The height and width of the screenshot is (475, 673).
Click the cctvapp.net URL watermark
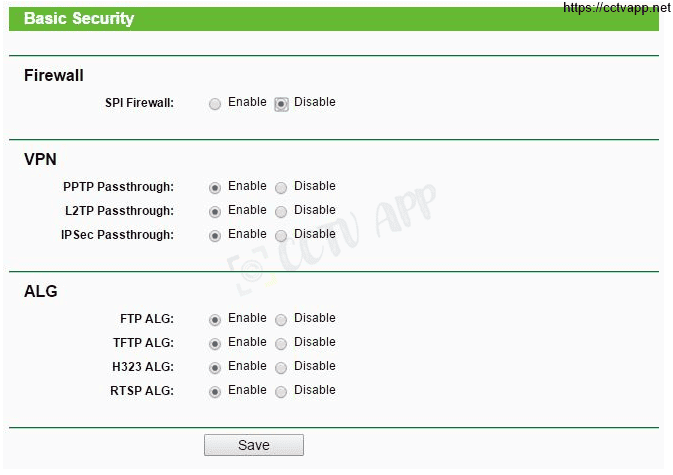tap(617, 8)
